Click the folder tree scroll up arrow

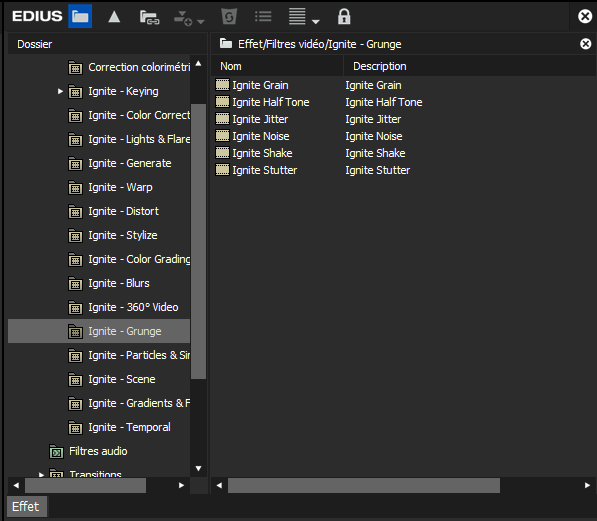point(198,64)
